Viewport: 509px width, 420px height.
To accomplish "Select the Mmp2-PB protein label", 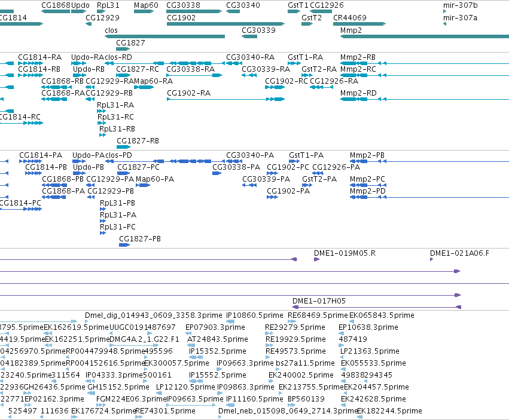I will click(x=367, y=156).
